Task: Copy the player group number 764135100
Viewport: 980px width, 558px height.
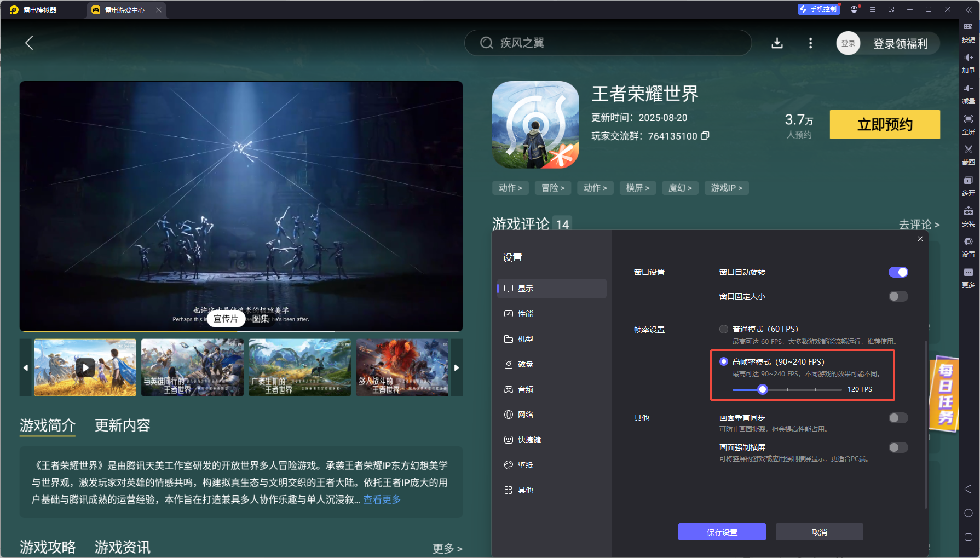Action: [x=705, y=135]
